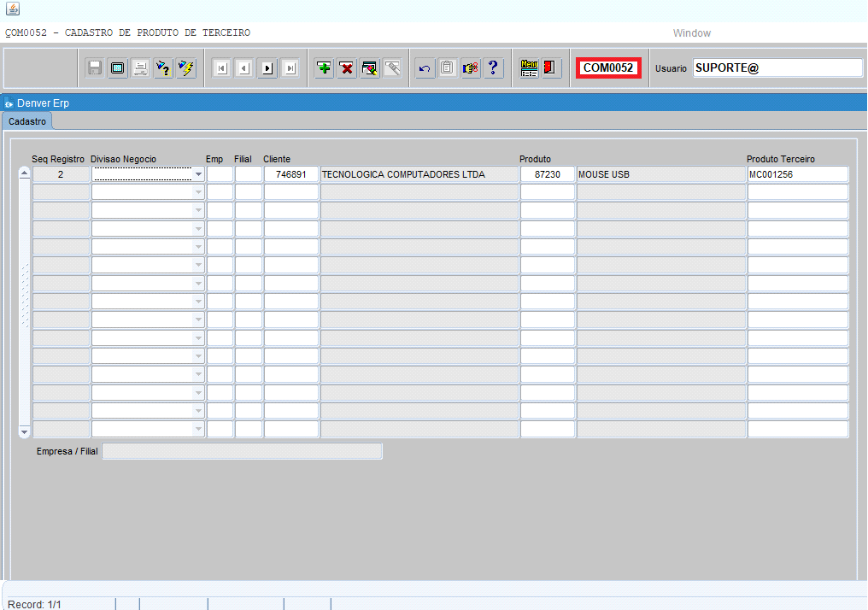The width and height of the screenshot is (868, 610).
Task: Open Divisao Negocio dropdown in fifth row
Action: [198, 247]
